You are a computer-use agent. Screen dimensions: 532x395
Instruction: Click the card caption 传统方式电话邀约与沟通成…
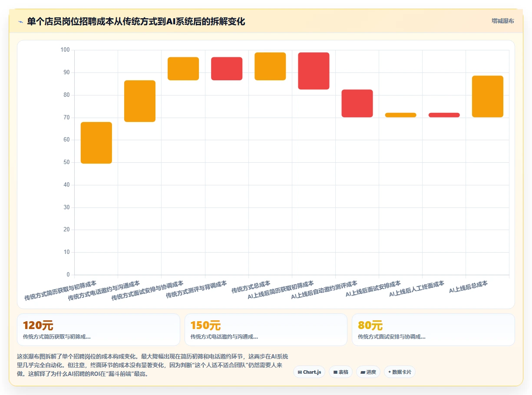[x=224, y=336]
